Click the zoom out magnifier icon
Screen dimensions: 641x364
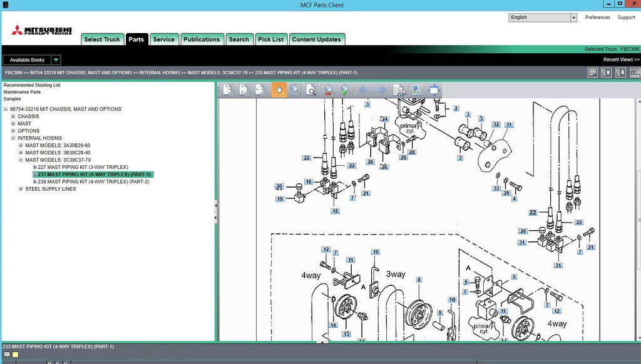[329, 90]
